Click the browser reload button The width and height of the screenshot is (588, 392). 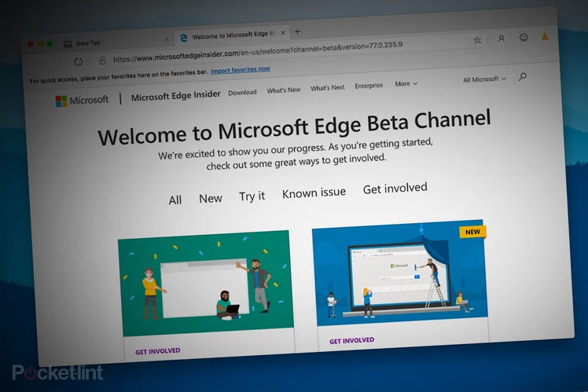(78, 62)
